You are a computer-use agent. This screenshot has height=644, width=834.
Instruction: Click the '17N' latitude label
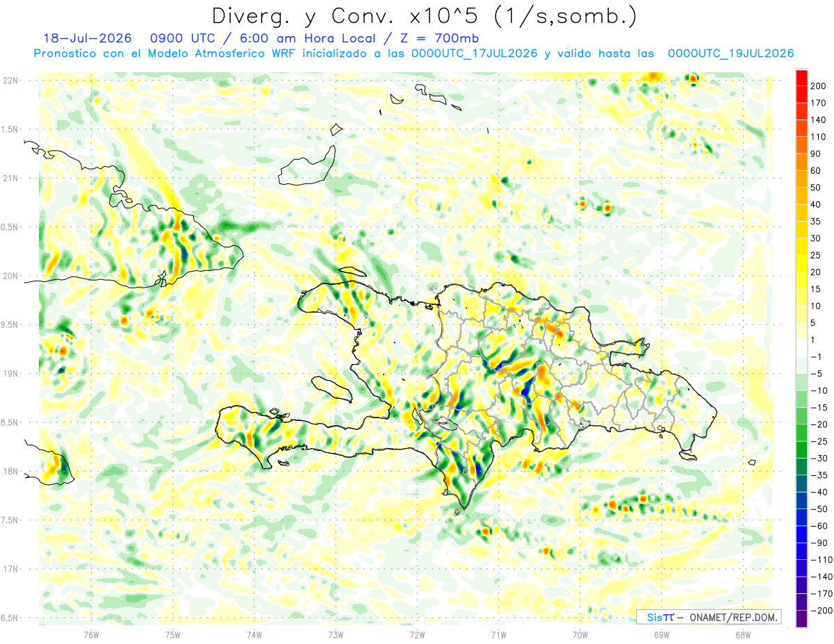10,569
